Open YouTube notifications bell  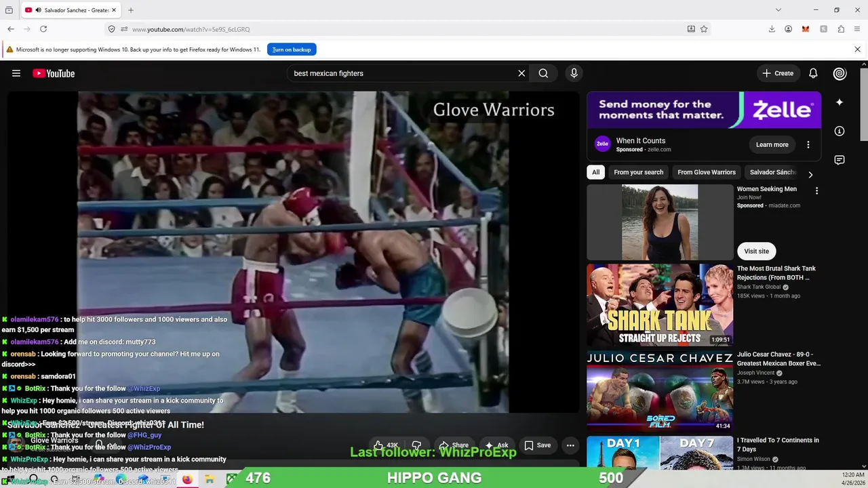pyautogui.click(x=813, y=73)
